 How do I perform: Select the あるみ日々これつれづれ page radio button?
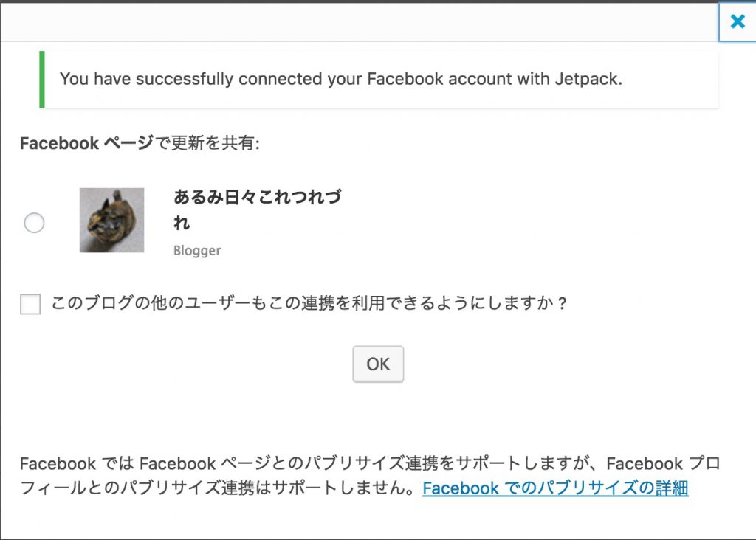coord(34,223)
